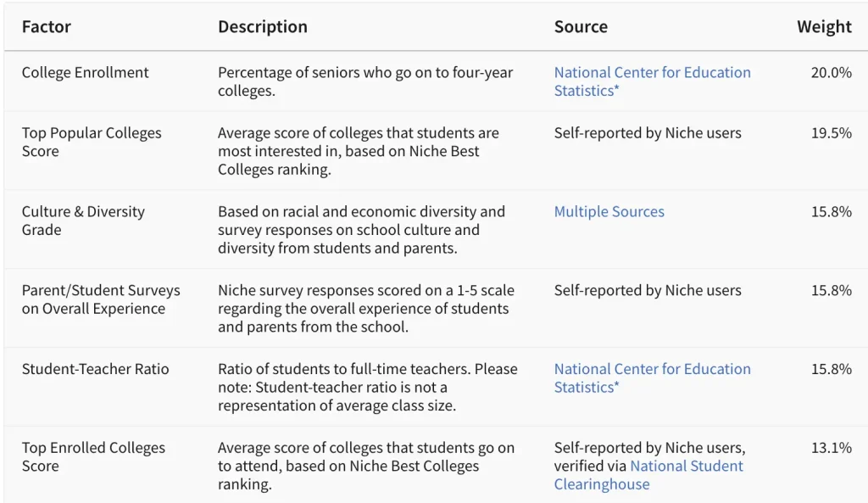
Task: Click the Weight column header
Action: click(x=824, y=26)
